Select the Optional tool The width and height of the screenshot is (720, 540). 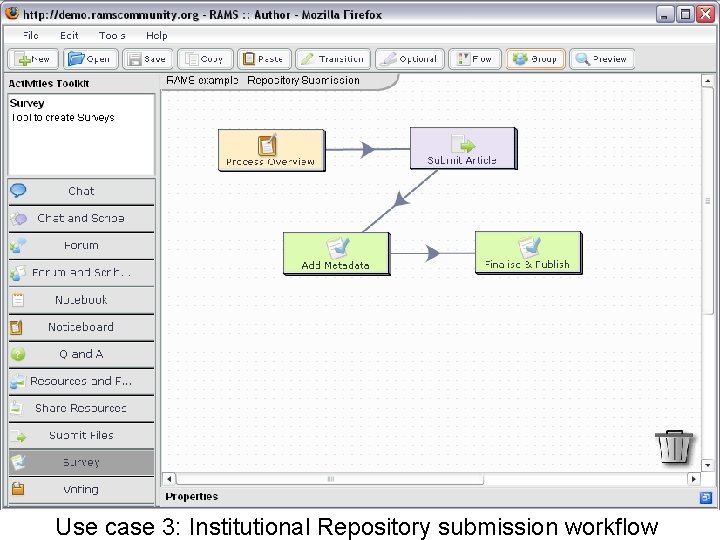pos(410,59)
